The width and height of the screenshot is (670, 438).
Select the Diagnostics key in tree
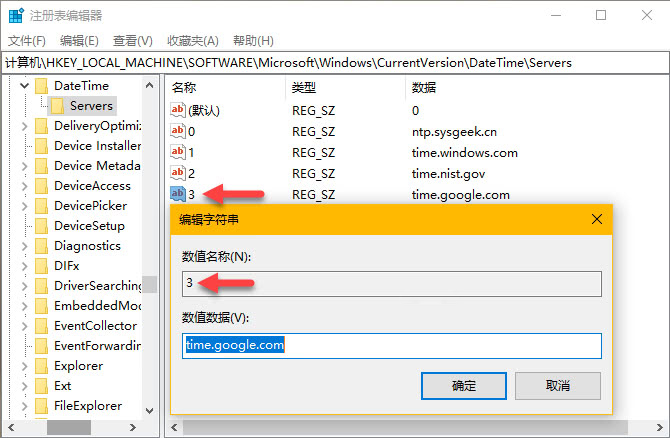click(x=87, y=246)
